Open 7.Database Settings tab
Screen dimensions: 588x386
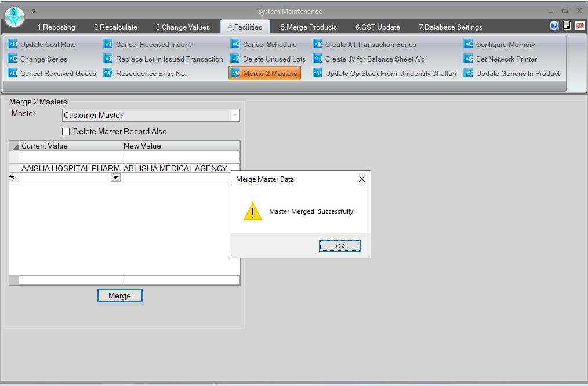[451, 27]
